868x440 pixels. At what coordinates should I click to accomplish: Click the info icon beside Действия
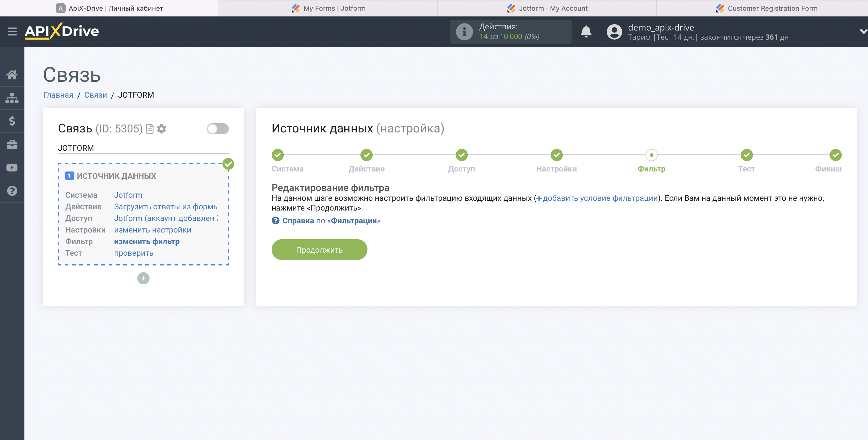(464, 32)
